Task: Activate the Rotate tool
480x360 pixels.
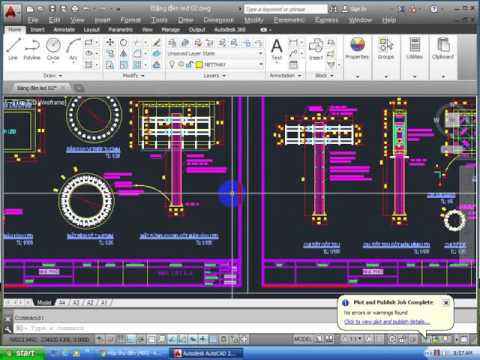Action: tap(123, 42)
